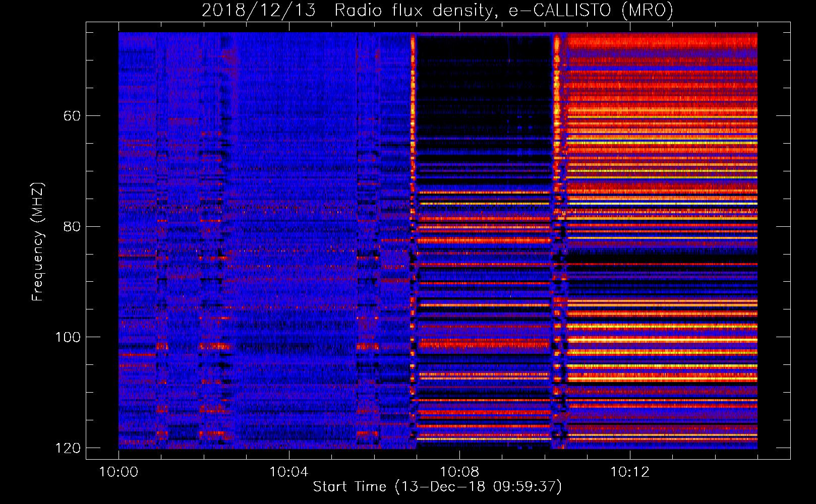816x504 pixels.
Task: Click the 100 frequency tick label
Action: tap(68, 337)
